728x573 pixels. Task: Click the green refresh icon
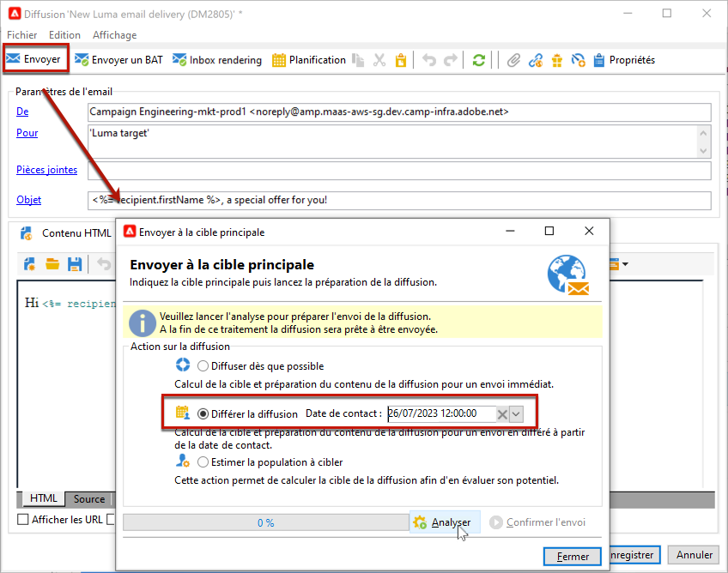(479, 60)
